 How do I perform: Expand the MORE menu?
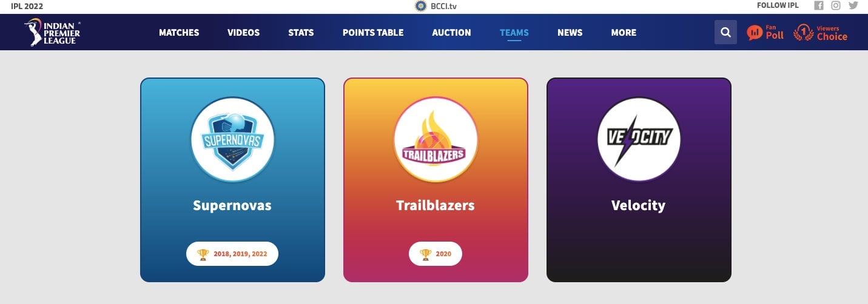(624, 33)
